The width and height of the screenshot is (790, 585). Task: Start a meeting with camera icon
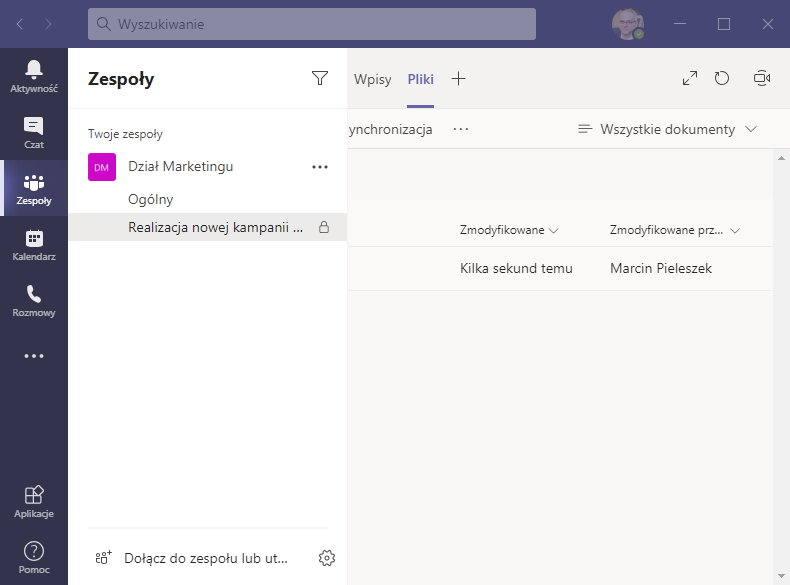tap(762, 78)
